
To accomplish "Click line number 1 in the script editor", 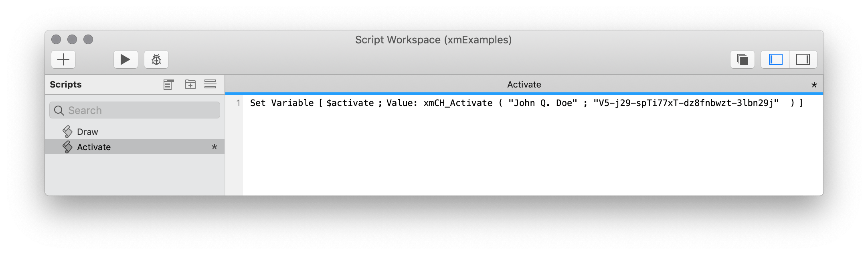I will pyautogui.click(x=239, y=103).
